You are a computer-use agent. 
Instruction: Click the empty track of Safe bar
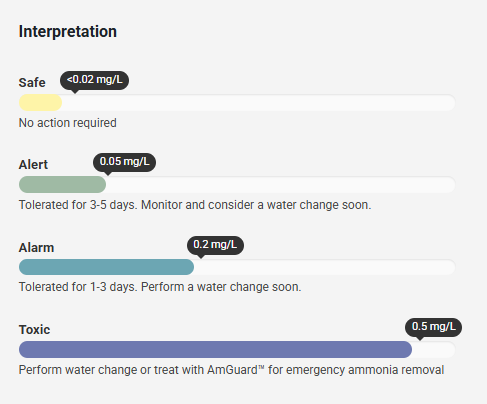(259, 103)
